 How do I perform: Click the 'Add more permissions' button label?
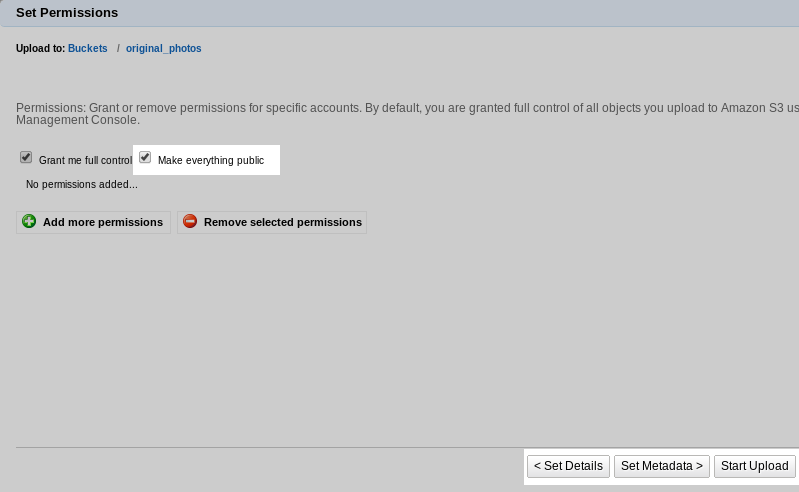[103, 222]
